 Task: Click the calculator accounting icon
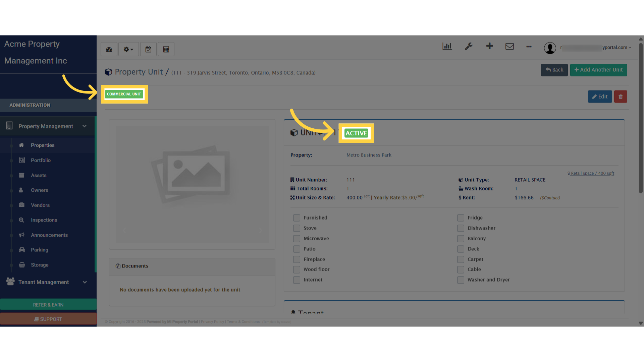[x=166, y=49]
